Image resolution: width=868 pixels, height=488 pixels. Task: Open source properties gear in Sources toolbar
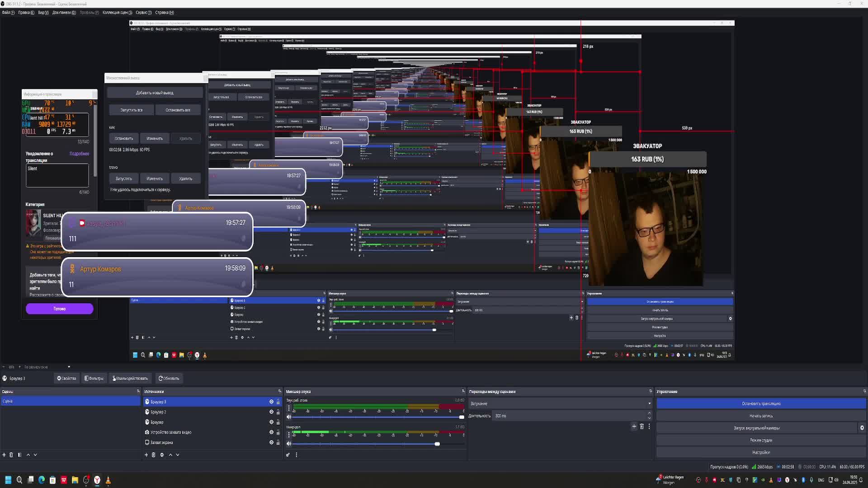162,455
